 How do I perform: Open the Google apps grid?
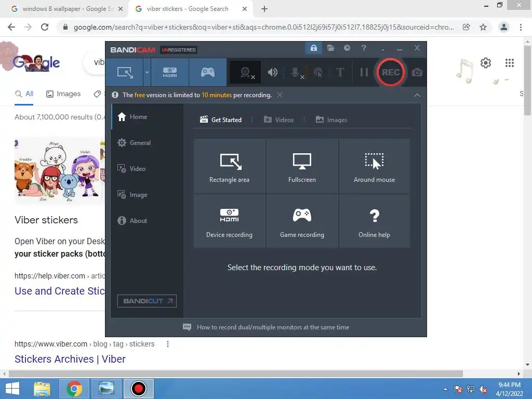(510, 63)
